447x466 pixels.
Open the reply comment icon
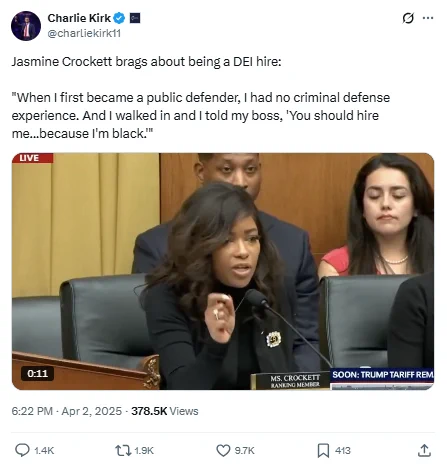coord(22,450)
